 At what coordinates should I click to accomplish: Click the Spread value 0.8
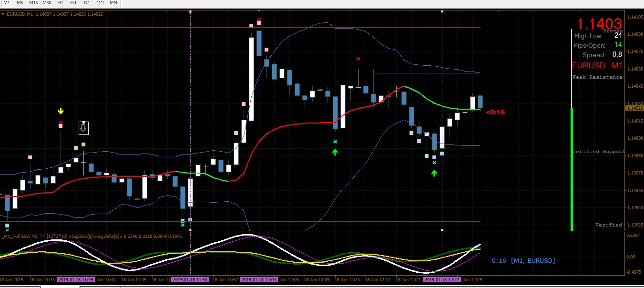point(617,55)
